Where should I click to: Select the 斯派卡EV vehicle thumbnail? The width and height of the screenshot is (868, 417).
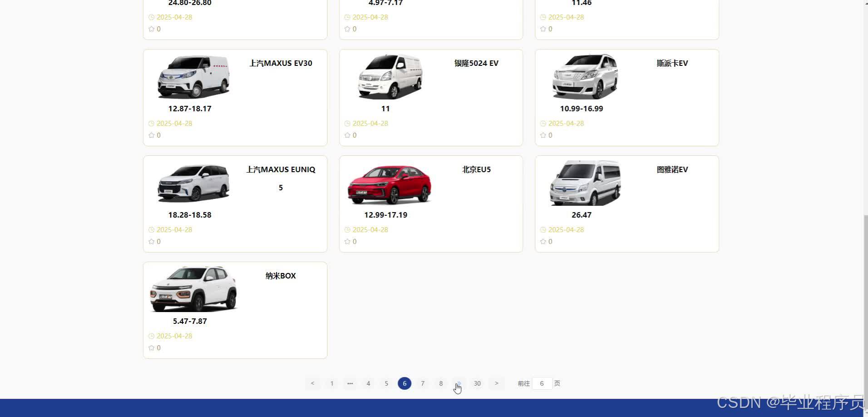585,76
